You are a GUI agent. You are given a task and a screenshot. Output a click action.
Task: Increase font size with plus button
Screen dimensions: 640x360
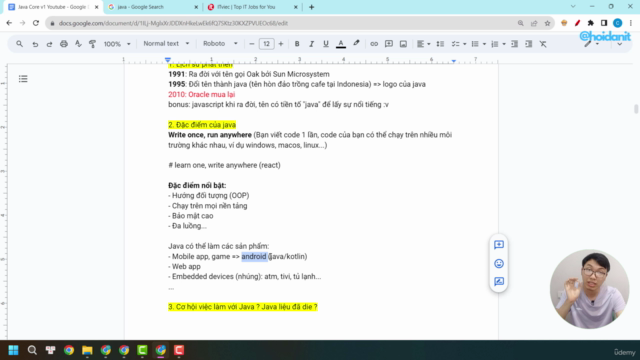[x=281, y=44]
